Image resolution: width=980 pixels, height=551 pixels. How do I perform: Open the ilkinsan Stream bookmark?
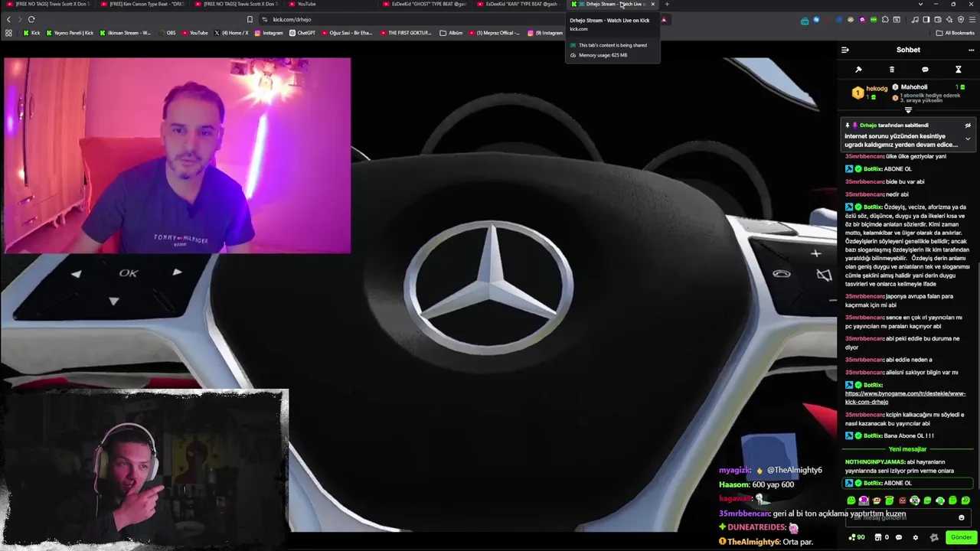(x=125, y=33)
